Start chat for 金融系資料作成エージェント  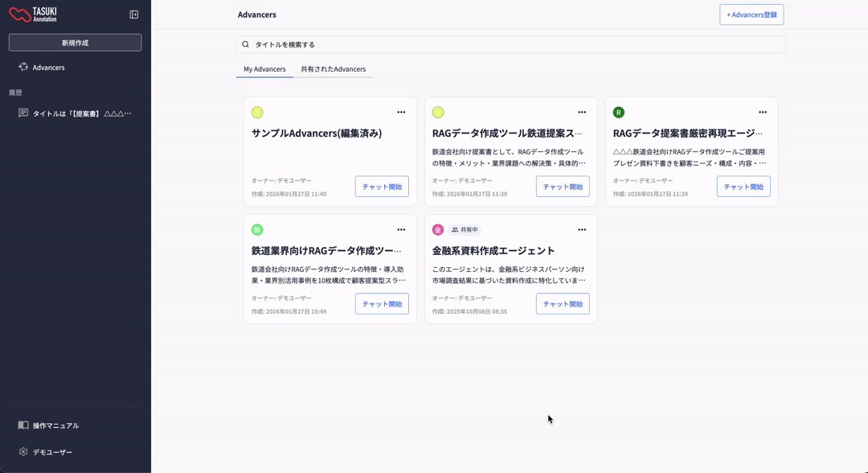point(563,304)
